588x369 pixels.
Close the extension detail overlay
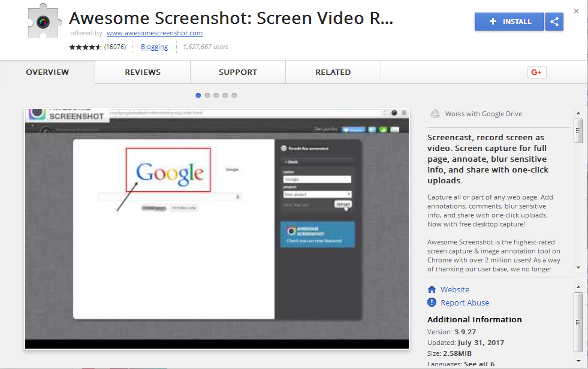click(x=577, y=11)
